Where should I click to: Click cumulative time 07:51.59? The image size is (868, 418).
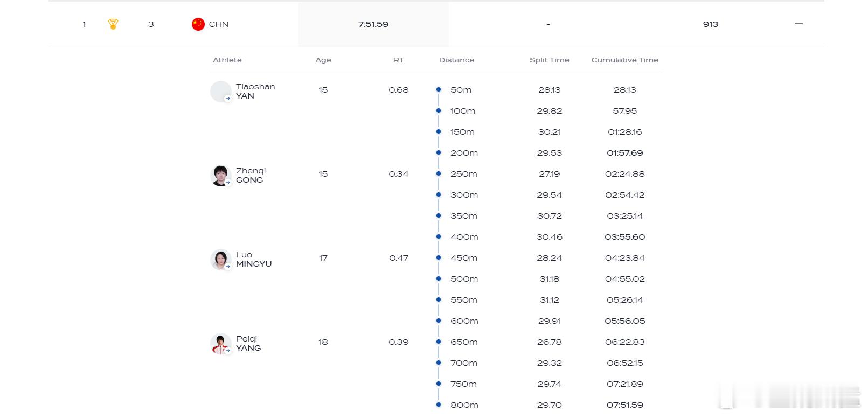tap(625, 405)
